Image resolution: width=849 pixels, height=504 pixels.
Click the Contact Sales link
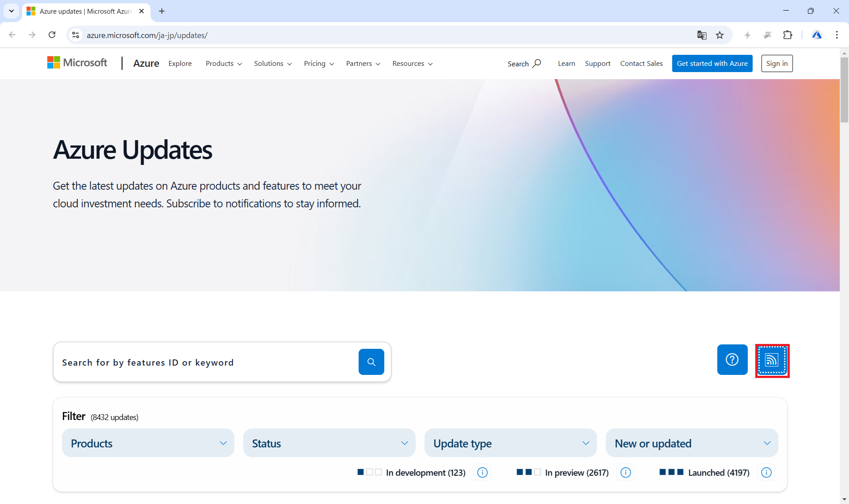(x=641, y=64)
